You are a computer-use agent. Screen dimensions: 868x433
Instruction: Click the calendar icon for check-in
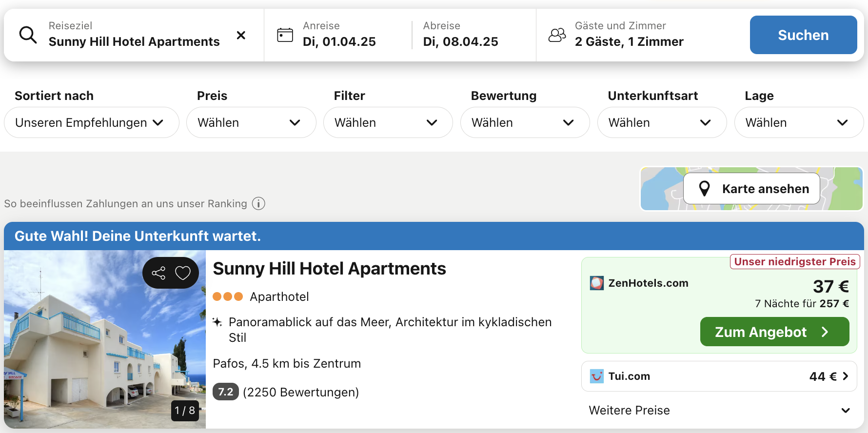coord(285,35)
